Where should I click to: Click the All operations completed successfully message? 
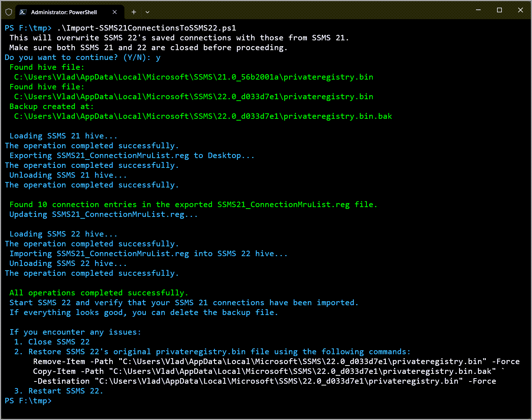coord(98,292)
